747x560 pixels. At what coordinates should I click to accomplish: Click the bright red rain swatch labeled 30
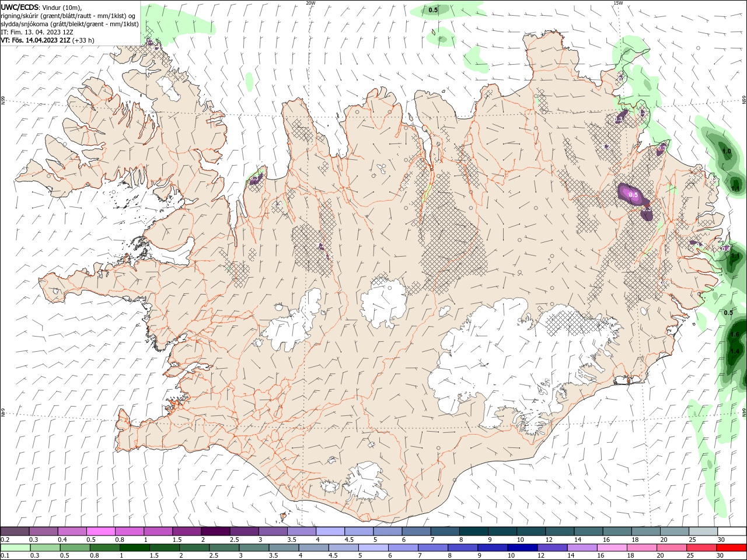(731, 548)
